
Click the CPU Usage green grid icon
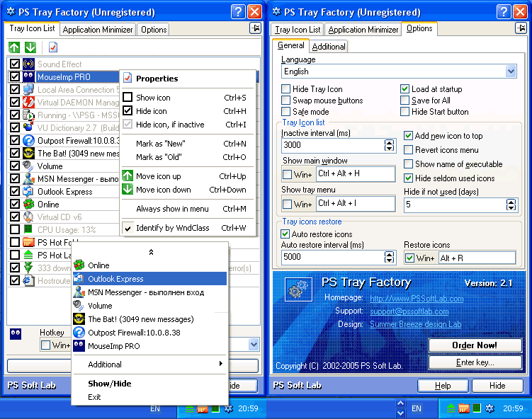point(28,229)
